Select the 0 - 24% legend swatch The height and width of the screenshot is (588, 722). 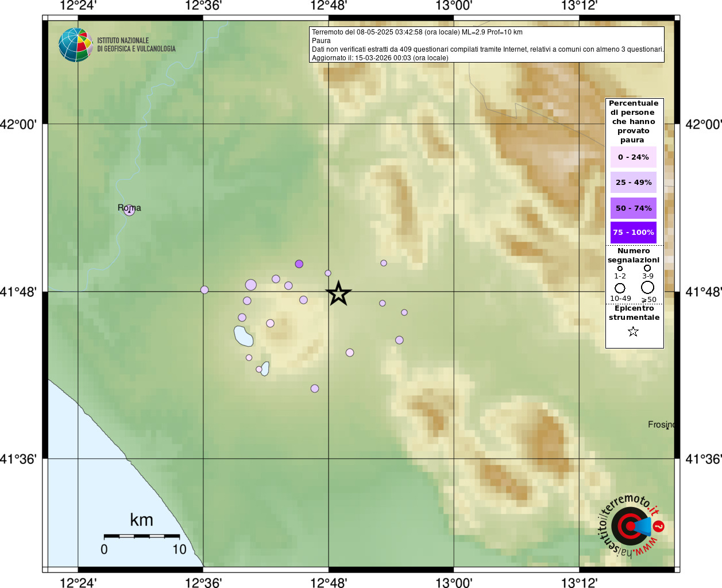click(634, 157)
